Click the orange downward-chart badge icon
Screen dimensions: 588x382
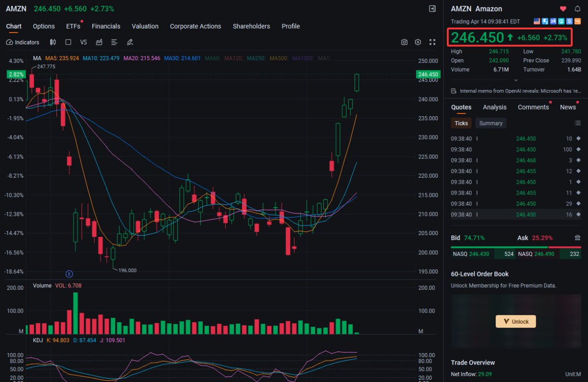tap(577, 22)
